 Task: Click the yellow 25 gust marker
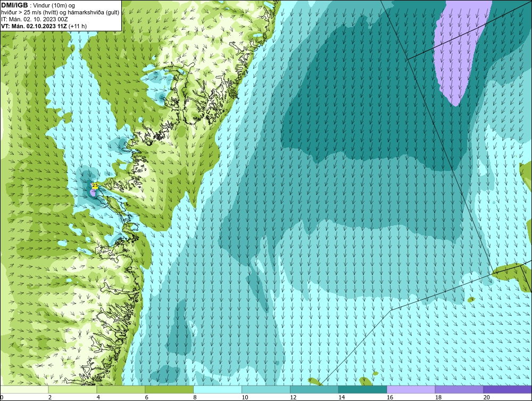95,185
